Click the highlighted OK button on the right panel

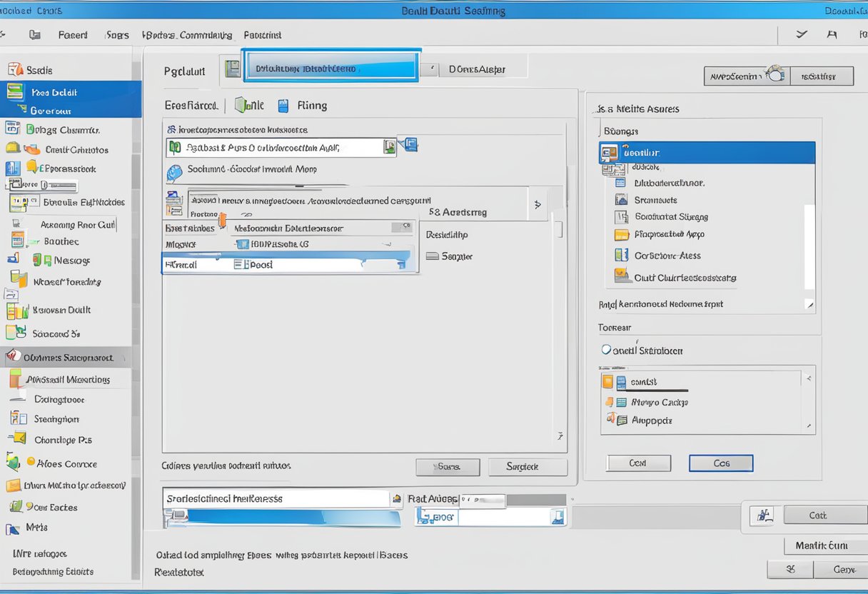point(720,463)
